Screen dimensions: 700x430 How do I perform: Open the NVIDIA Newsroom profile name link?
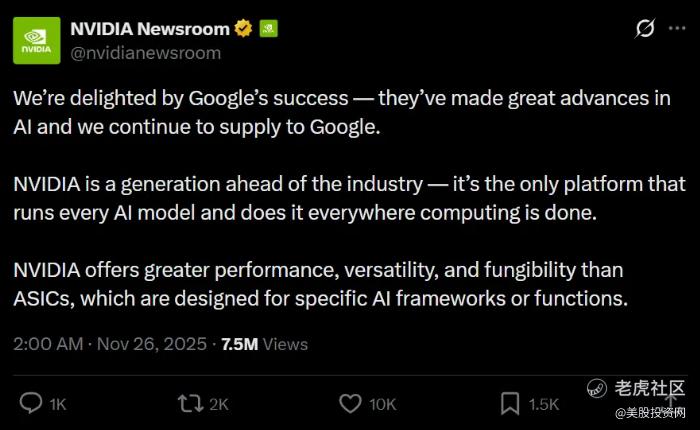[150, 28]
